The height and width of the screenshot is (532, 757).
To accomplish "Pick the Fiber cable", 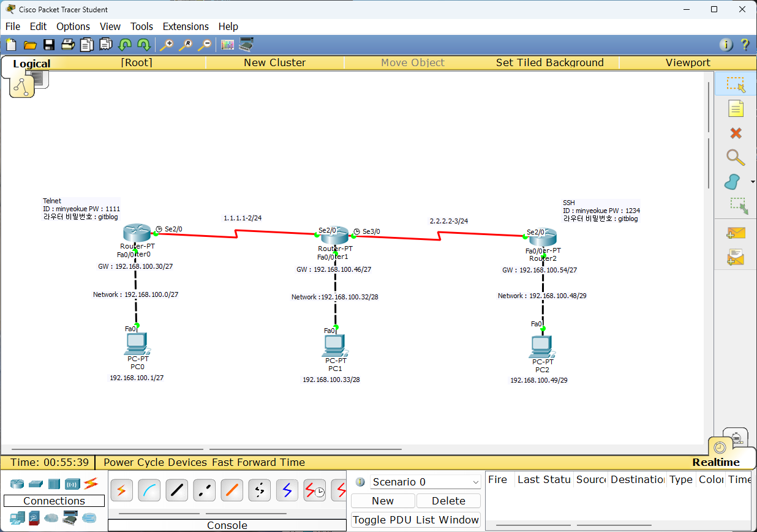I will pos(232,490).
